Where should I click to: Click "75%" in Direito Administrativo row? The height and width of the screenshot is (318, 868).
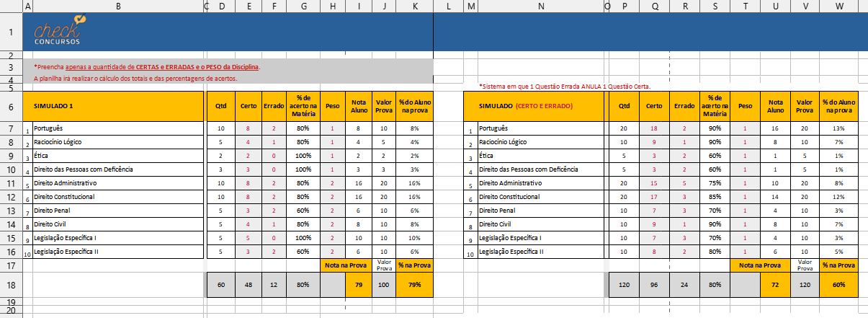(715, 183)
